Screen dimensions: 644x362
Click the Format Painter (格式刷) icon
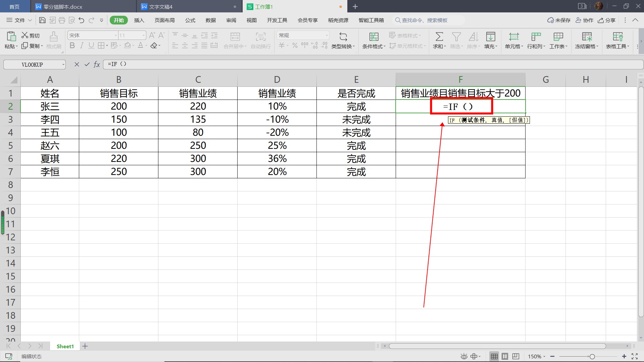click(x=54, y=37)
